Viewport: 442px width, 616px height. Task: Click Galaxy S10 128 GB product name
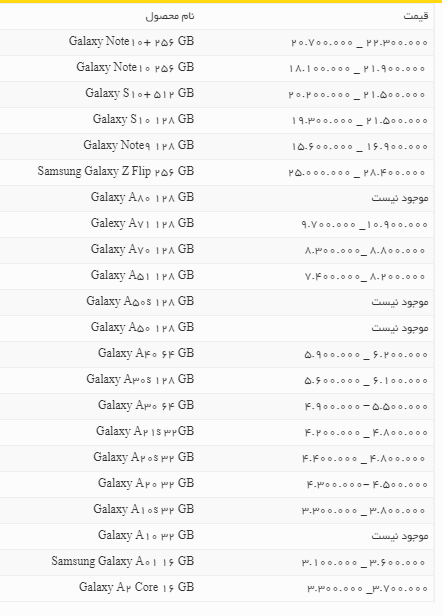pos(143,119)
